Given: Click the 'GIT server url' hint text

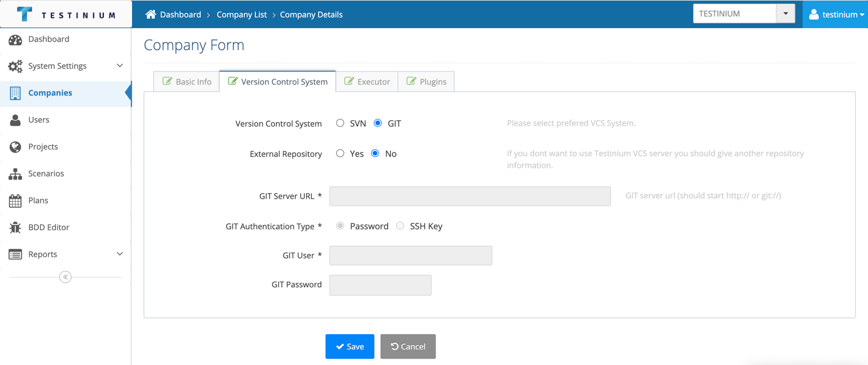Looking at the screenshot, I should pyautogui.click(x=704, y=195).
